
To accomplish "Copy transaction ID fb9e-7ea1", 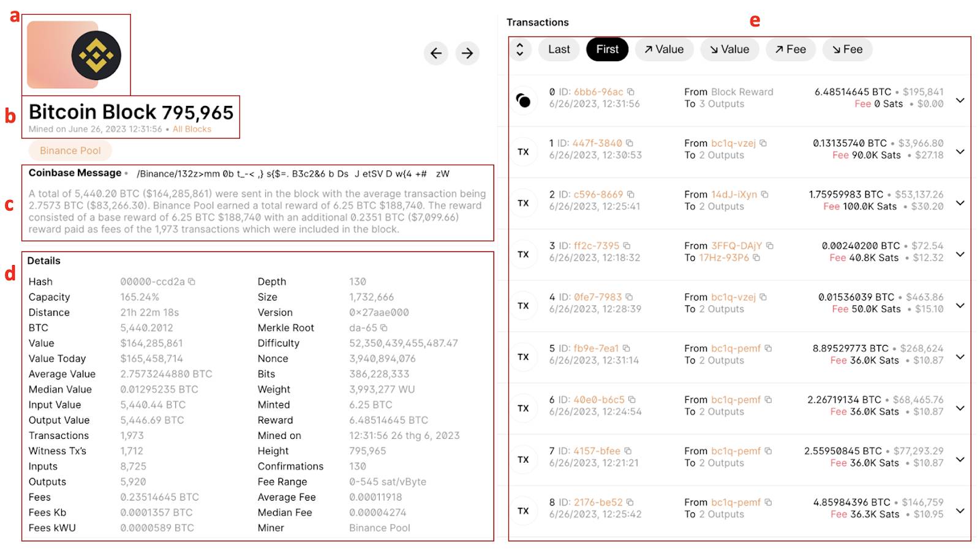I will tap(627, 348).
